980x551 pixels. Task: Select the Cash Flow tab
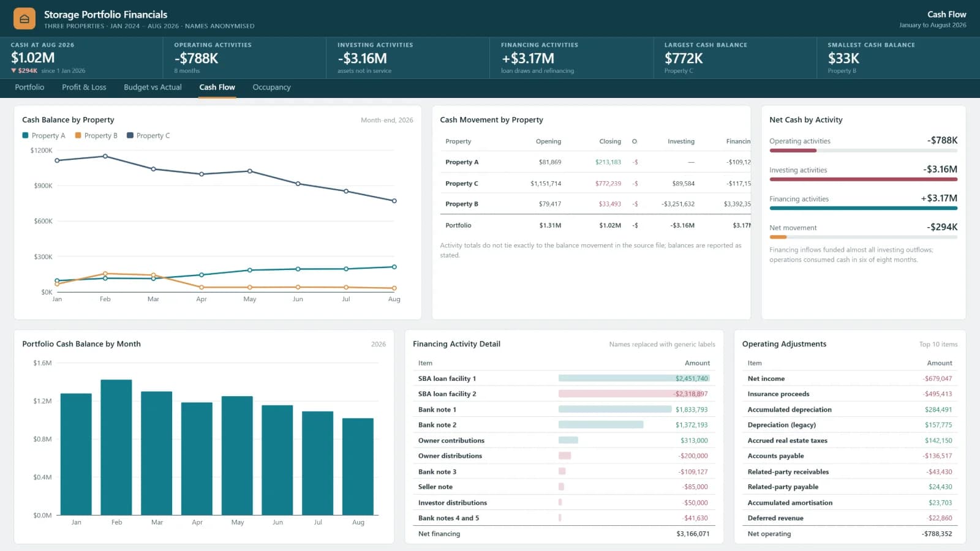click(217, 87)
